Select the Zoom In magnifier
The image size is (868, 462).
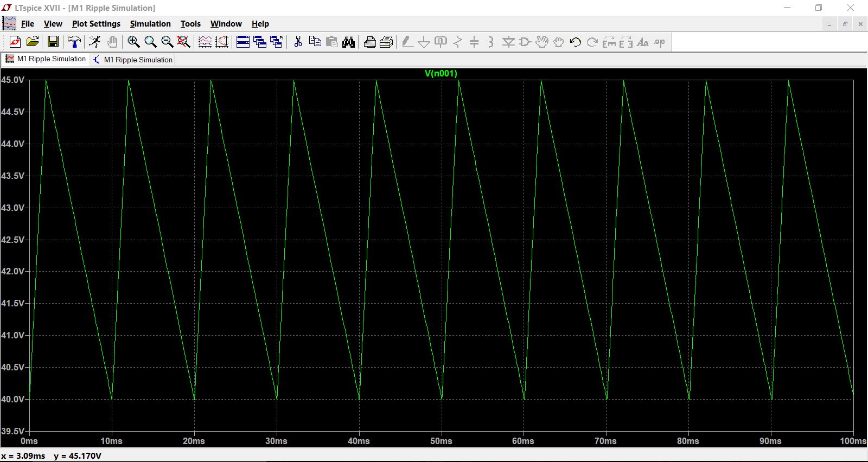(x=133, y=42)
